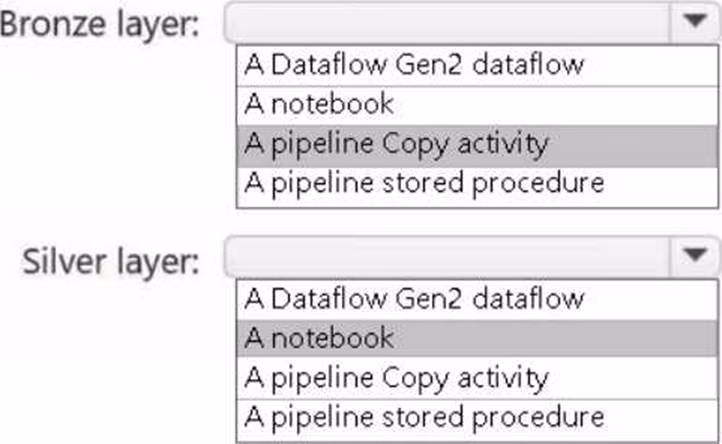
Task: Pick 'A pipeline Copy activity' under Bronze layer
Action: point(396,144)
